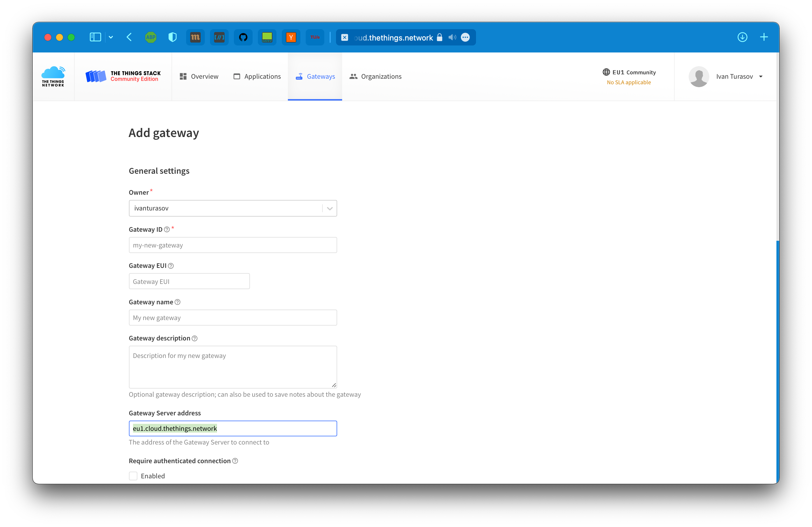
Task: Open the red TU pinned tab
Action: point(315,37)
